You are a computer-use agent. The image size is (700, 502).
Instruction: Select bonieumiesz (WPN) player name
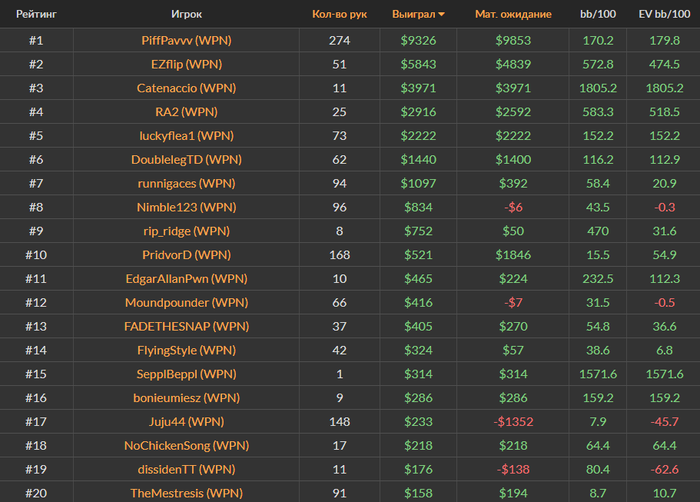186,398
